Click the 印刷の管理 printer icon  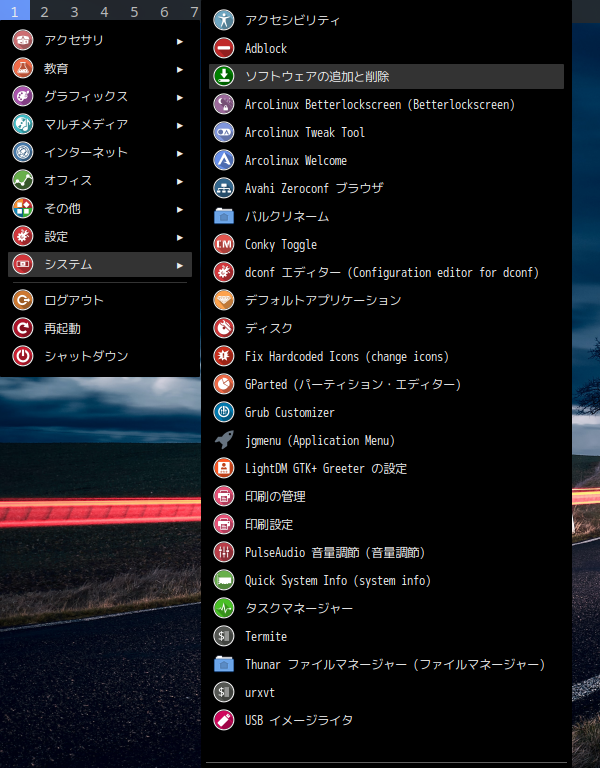click(224, 496)
